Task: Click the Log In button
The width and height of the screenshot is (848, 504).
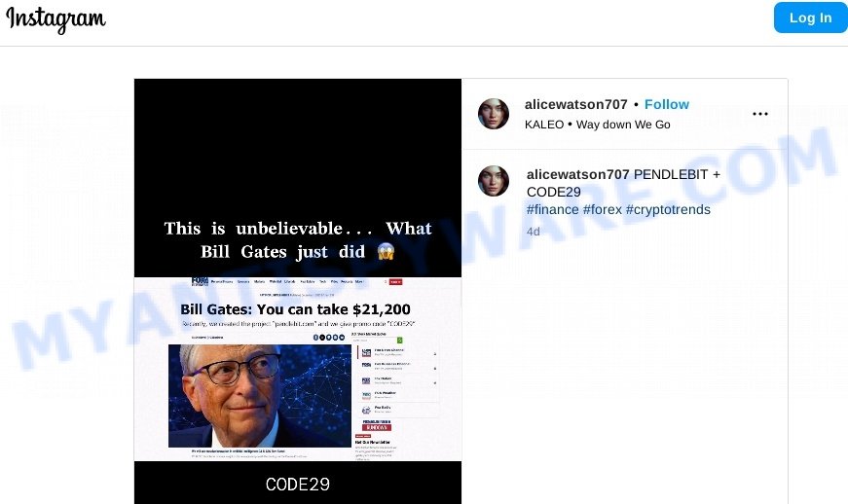Action: 810,18
